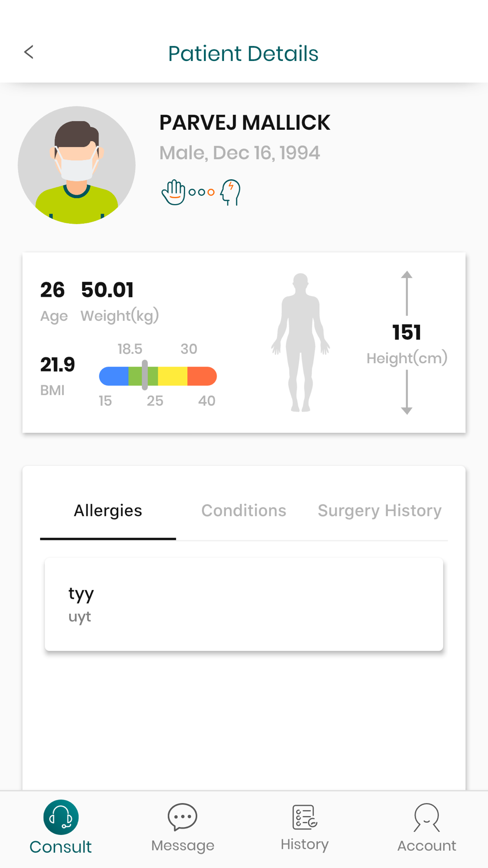Open the Message chat bubble icon

coord(183,817)
